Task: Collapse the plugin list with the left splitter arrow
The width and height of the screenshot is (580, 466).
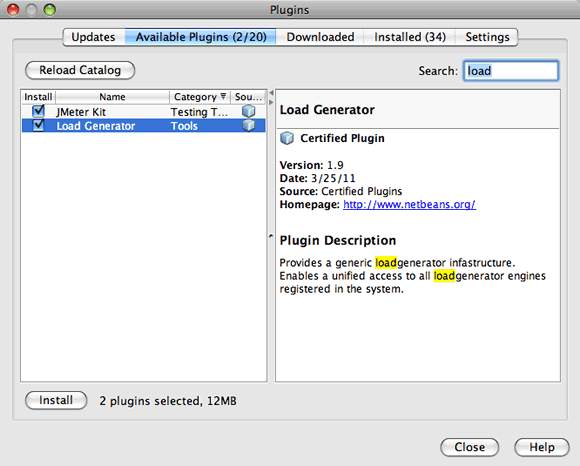Action: click(x=271, y=93)
